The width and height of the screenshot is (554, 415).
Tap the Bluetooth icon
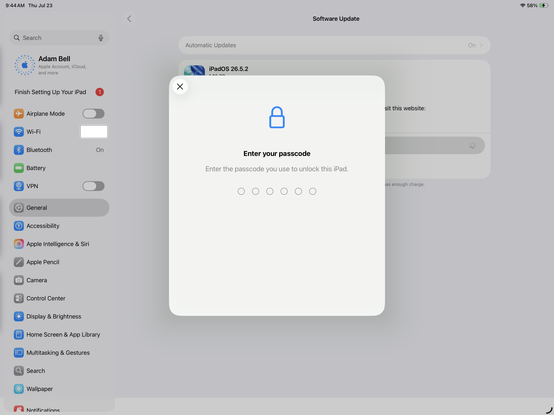point(19,150)
